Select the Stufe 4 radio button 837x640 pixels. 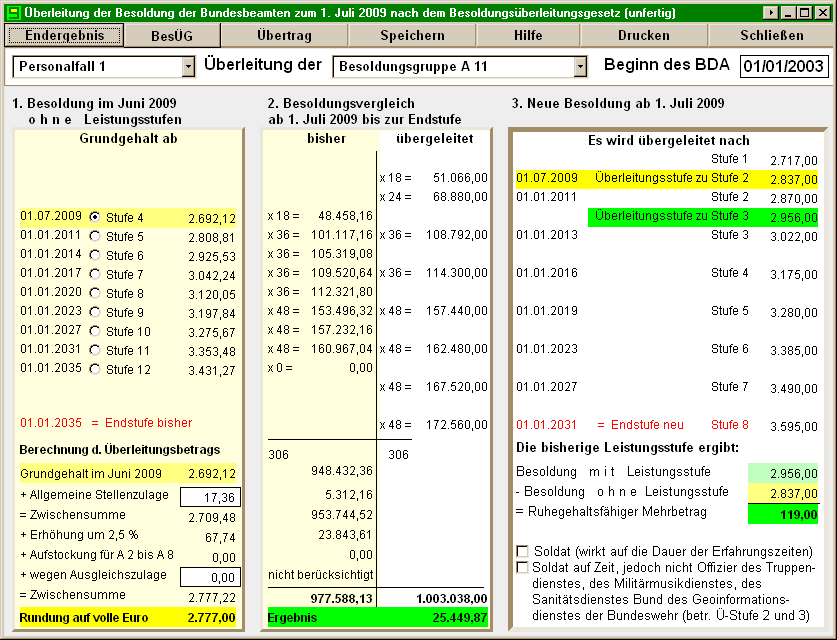coord(95,217)
